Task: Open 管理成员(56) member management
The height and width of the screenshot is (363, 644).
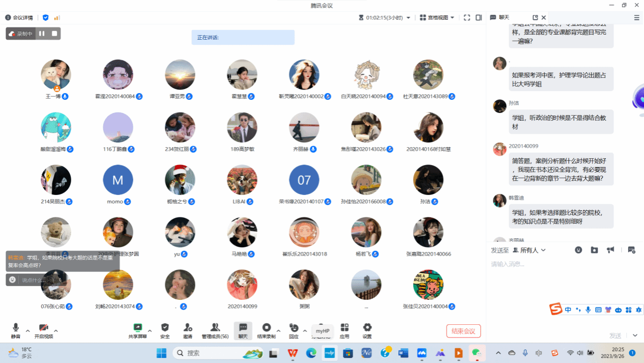Action: [215, 328]
